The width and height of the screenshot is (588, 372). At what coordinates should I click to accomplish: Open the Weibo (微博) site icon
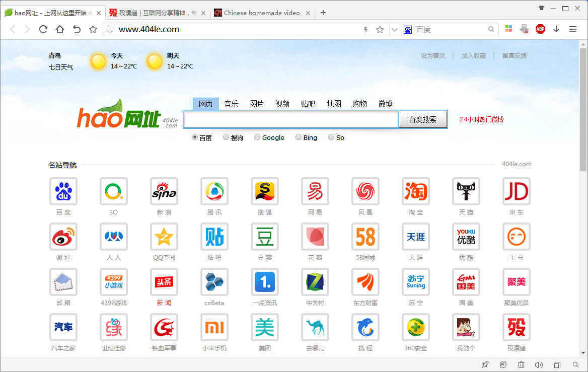coord(63,237)
